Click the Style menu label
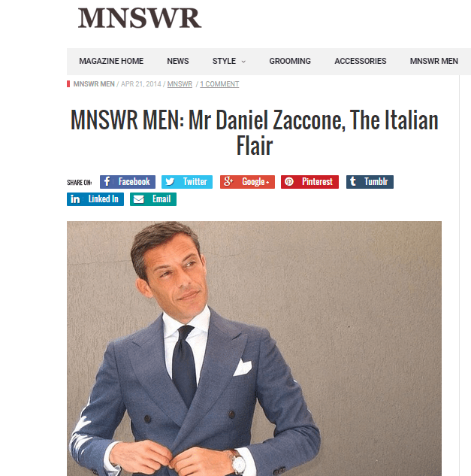The width and height of the screenshot is (471, 476). [x=224, y=61]
